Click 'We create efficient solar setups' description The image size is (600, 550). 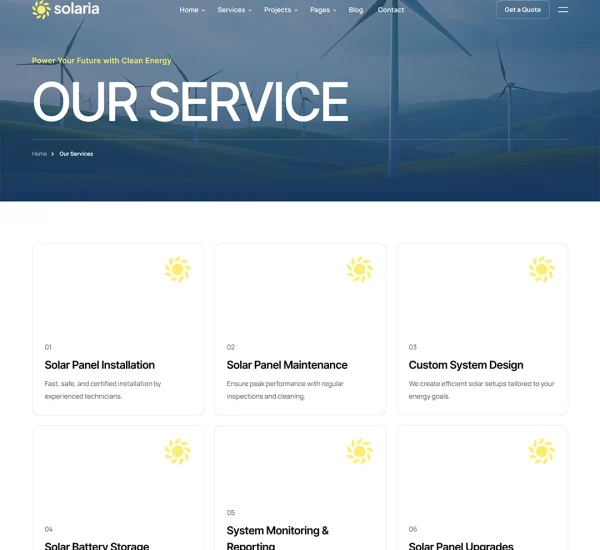(481, 390)
